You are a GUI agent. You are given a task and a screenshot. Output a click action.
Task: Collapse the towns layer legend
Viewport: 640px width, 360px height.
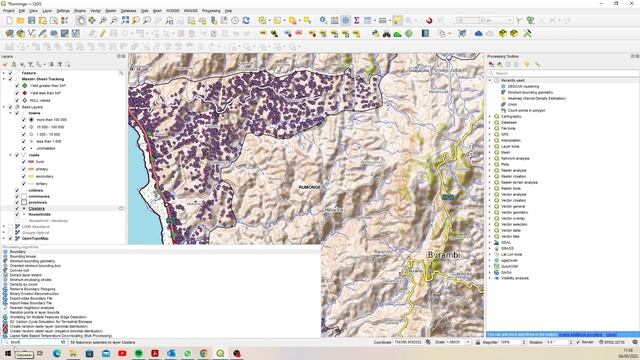[11, 113]
